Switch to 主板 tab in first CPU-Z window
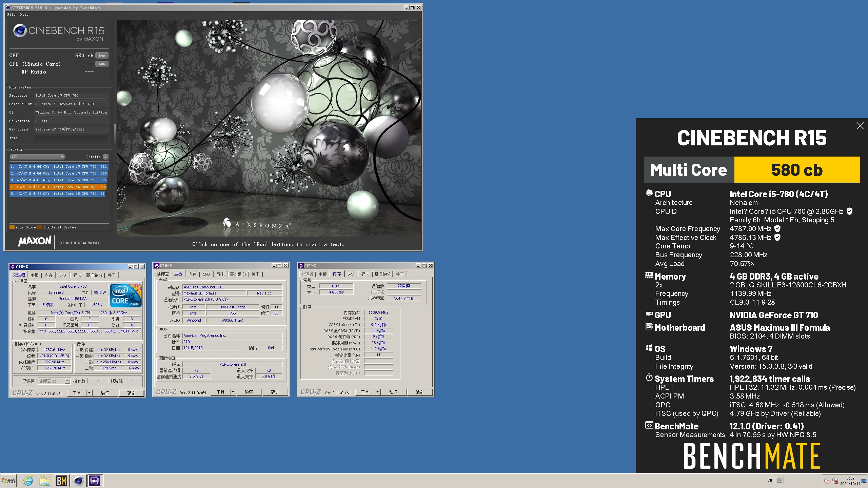 35,275
